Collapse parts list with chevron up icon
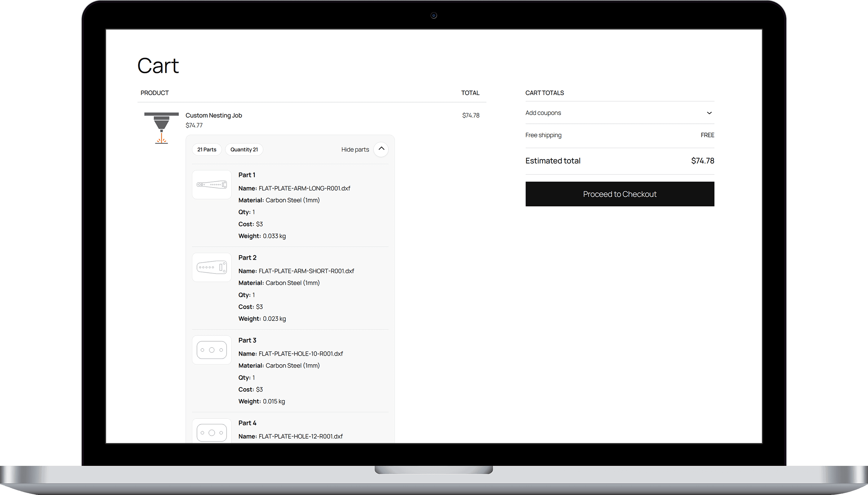 click(381, 149)
